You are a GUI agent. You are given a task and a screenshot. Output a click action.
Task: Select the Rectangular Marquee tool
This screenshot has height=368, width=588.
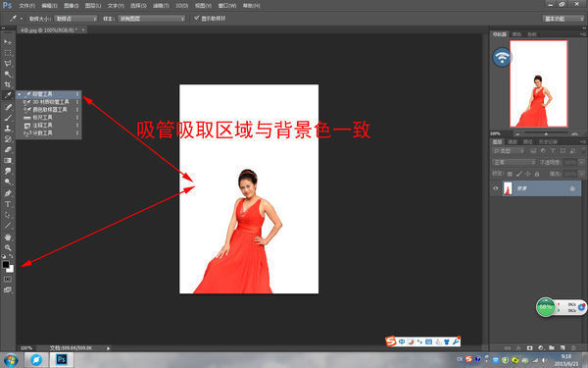point(8,53)
